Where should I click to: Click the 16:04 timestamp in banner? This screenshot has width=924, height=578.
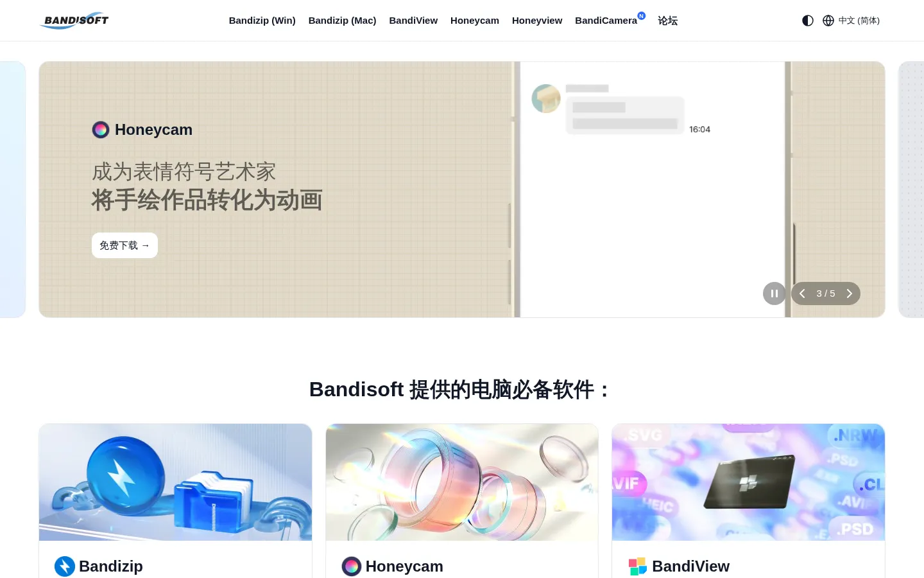click(x=699, y=130)
